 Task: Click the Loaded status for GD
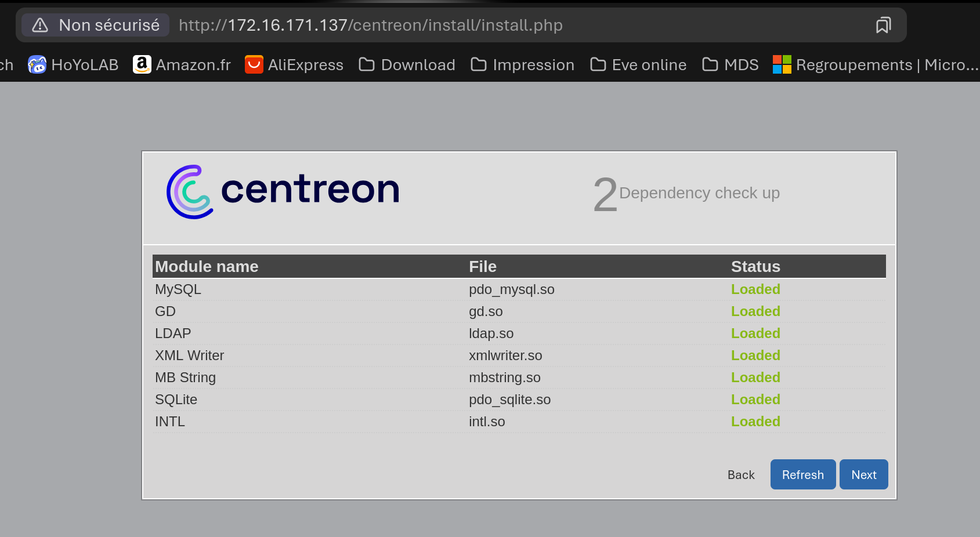(x=755, y=311)
